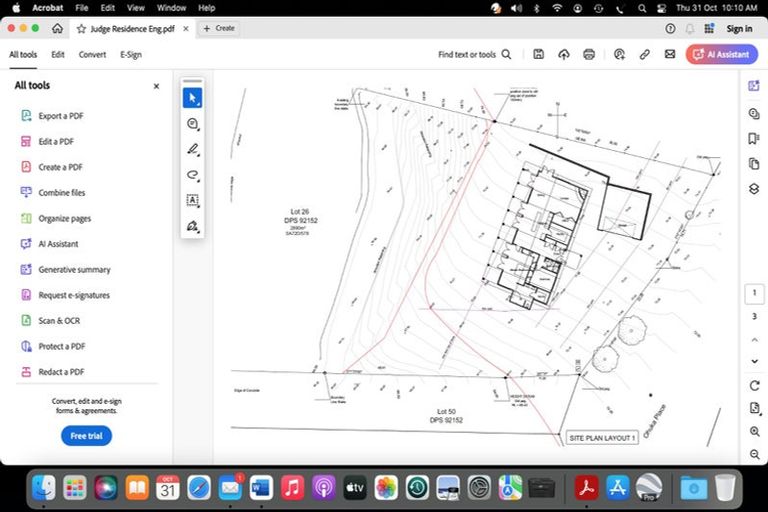This screenshot has width=768, height=512.
Task: Open the Organize pages tool
Action: click(x=64, y=218)
